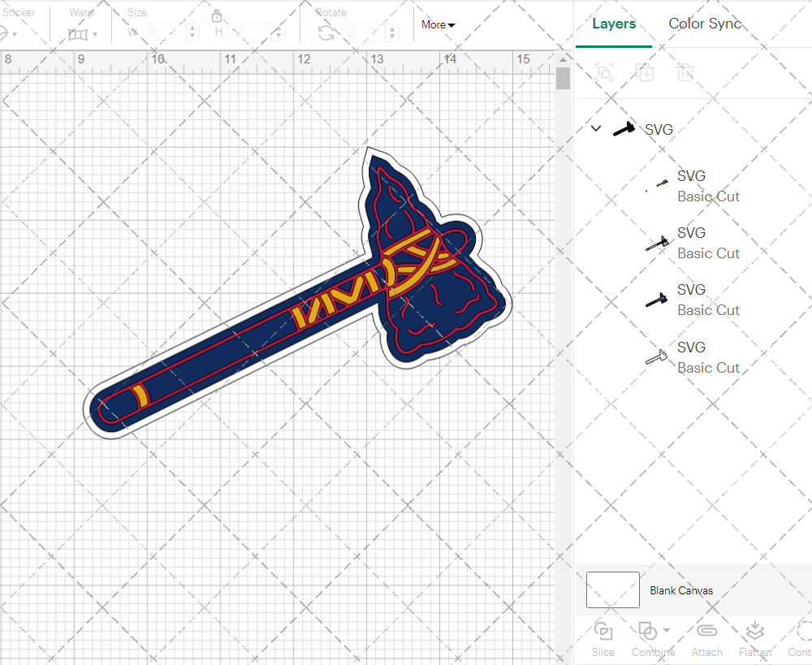
Task: Select the first SVG Basic Cut layer
Action: (706, 186)
